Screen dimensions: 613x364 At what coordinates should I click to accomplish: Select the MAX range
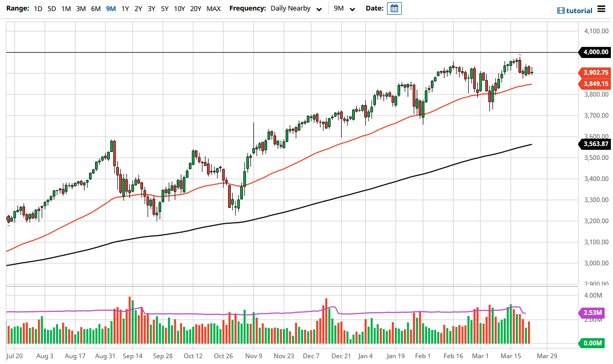click(x=213, y=8)
